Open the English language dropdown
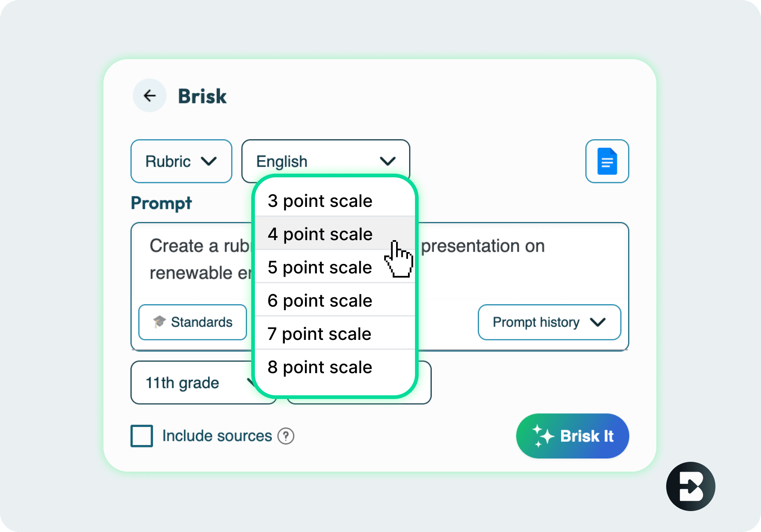The width and height of the screenshot is (761, 532). (x=325, y=161)
